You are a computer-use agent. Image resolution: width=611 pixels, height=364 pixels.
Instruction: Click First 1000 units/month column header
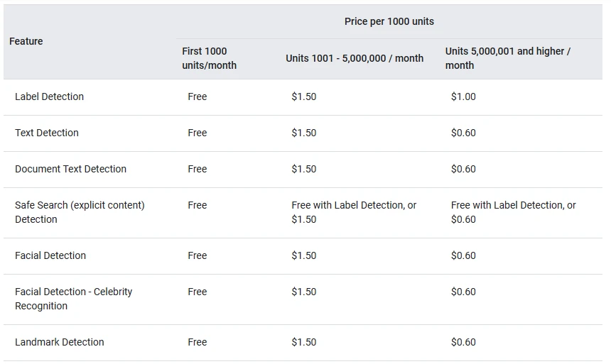point(209,58)
